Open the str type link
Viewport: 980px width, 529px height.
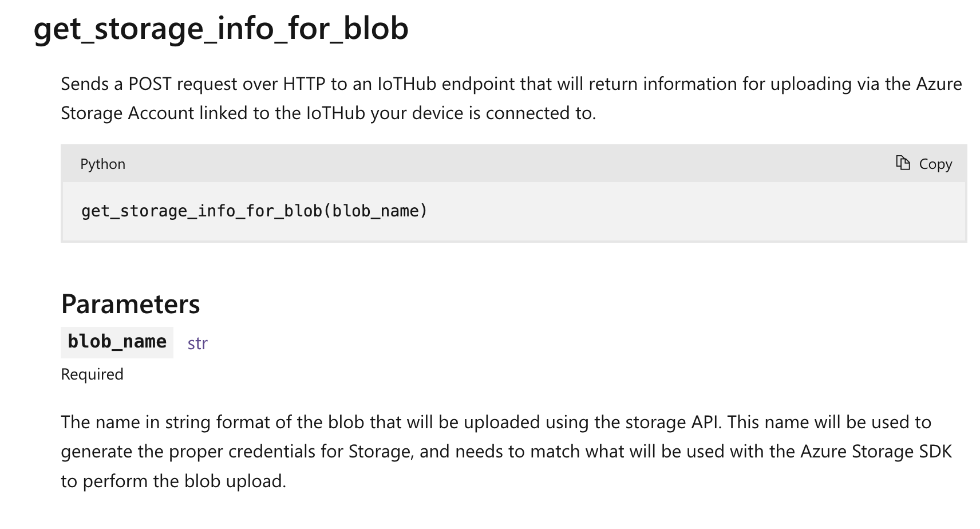(197, 343)
